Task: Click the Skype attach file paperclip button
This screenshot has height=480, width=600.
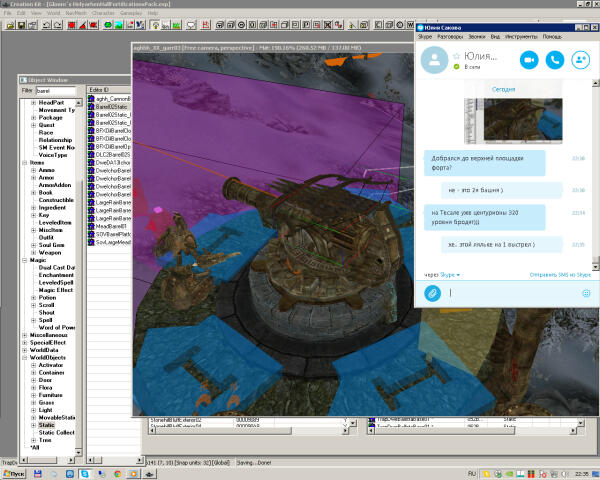Action: [432, 294]
